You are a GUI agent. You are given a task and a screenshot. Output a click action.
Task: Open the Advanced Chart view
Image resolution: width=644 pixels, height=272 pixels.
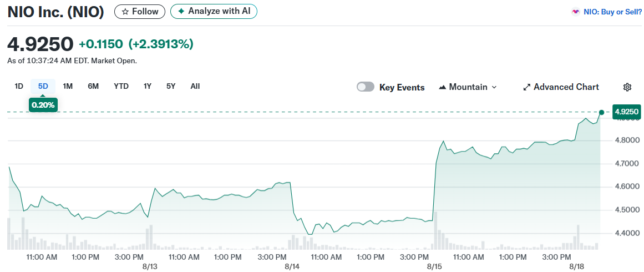click(561, 87)
